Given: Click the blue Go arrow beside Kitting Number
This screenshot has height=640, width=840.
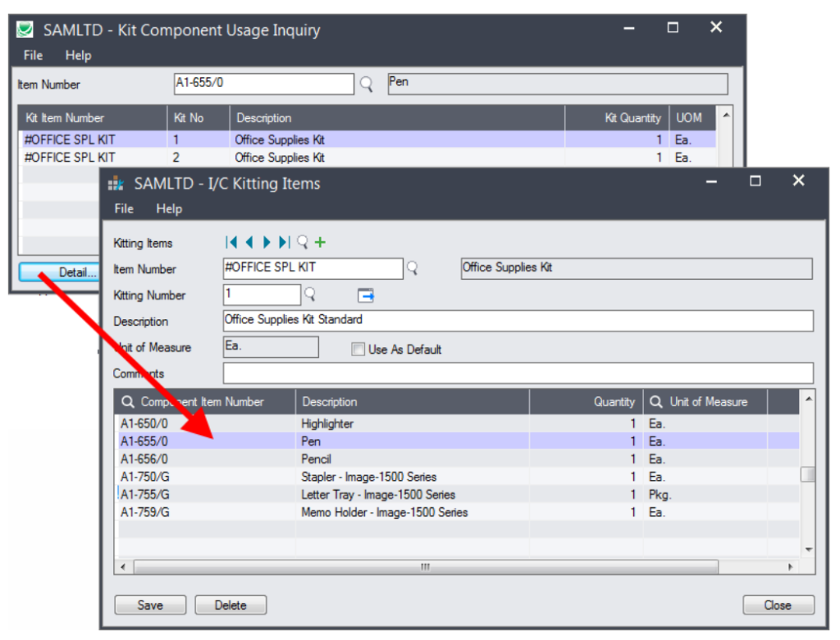Looking at the screenshot, I should coord(366,295).
